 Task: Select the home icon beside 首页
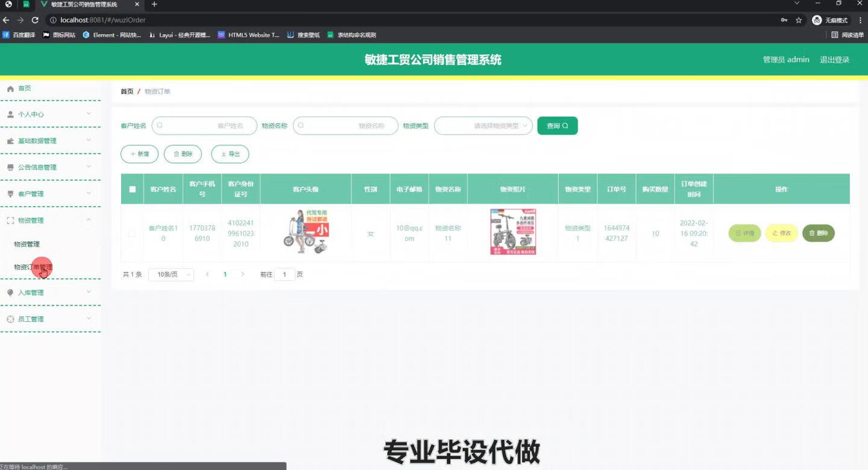[x=10, y=88]
